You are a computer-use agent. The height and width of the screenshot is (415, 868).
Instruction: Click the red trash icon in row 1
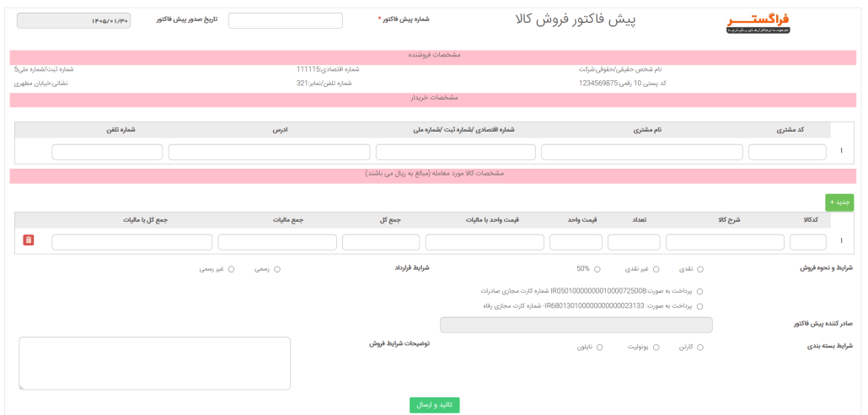point(29,240)
